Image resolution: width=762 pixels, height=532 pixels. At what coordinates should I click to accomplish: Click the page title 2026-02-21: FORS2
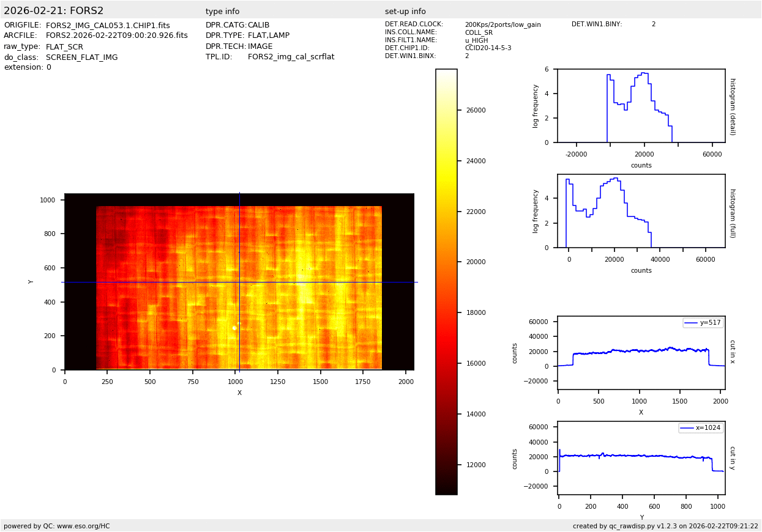point(54,11)
